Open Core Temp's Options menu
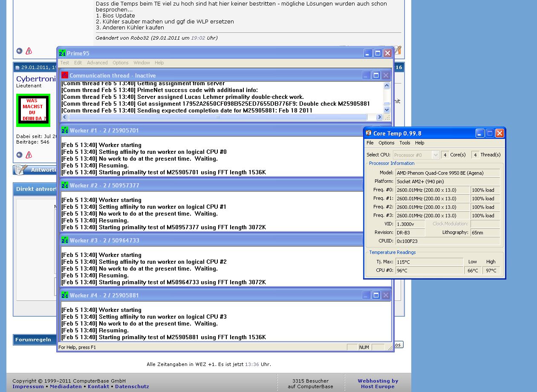The height and width of the screenshot is (392, 537). coord(387,143)
